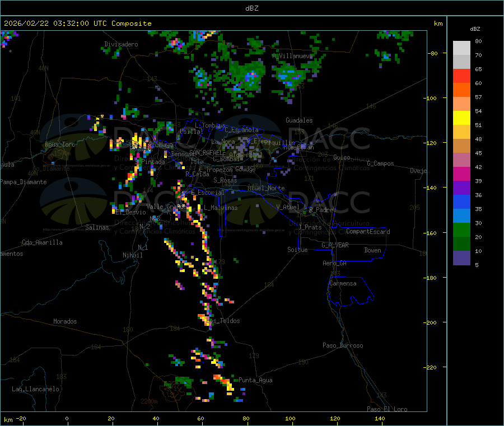Click the 'S_Rosas' label
504x426 pixels.
pyautogui.click(x=225, y=180)
